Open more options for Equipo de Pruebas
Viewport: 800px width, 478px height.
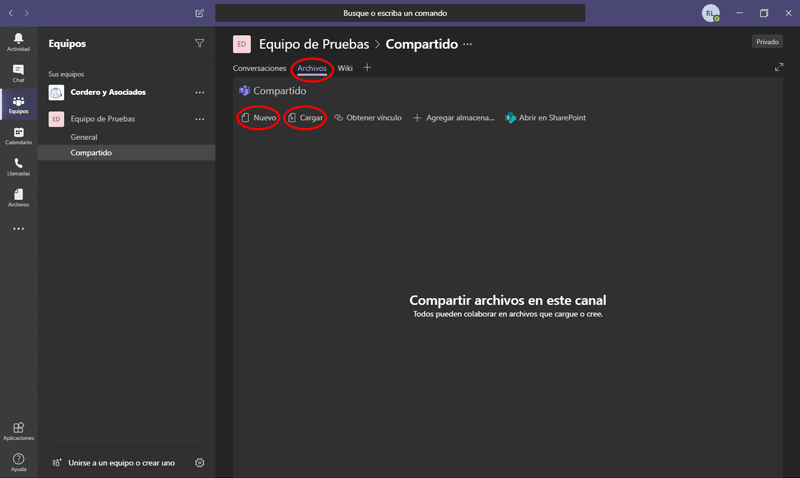199,119
